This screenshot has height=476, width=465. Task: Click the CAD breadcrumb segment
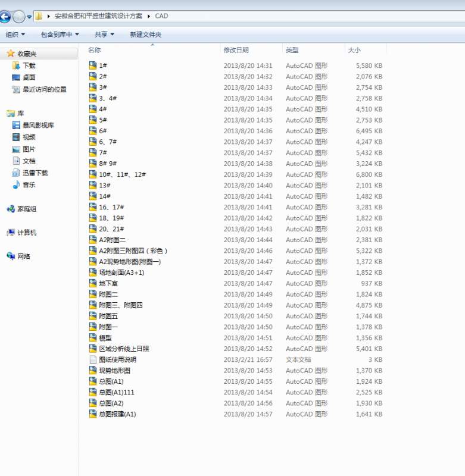coord(161,16)
